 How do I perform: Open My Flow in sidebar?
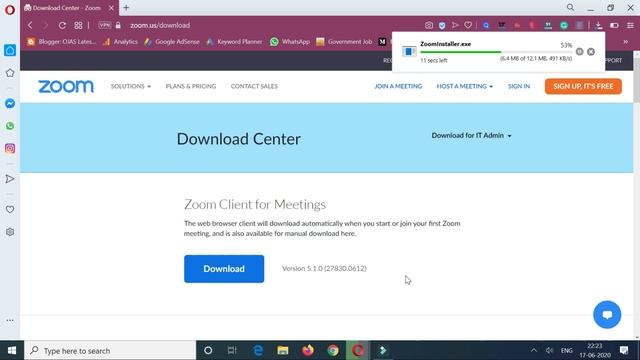tap(10, 179)
